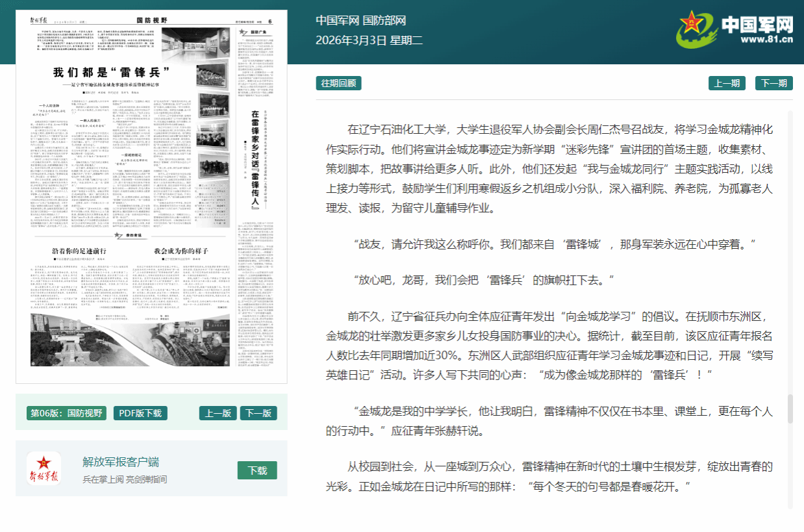Click the www.81.cn site address text
The image size is (804, 532).
tap(766, 40)
